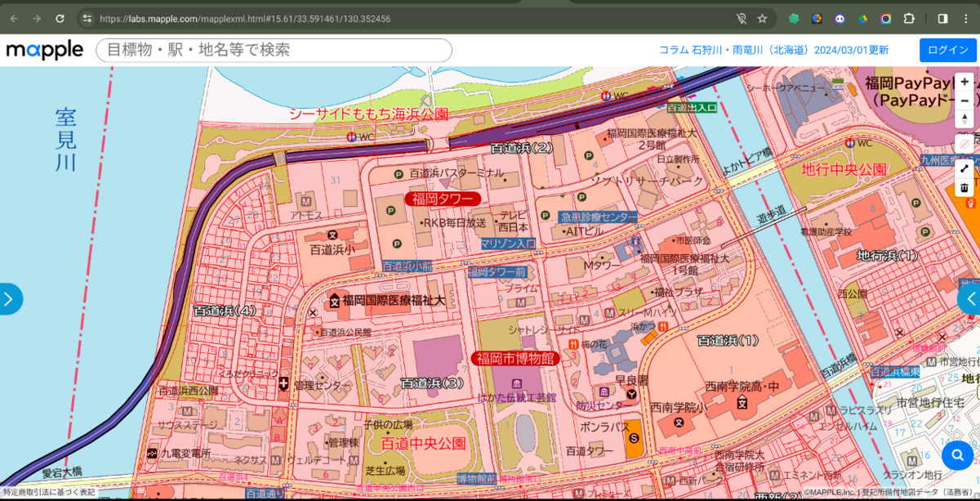Click the 百道浜バスターミナル label
The height and width of the screenshot is (501, 980).
click(x=457, y=173)
